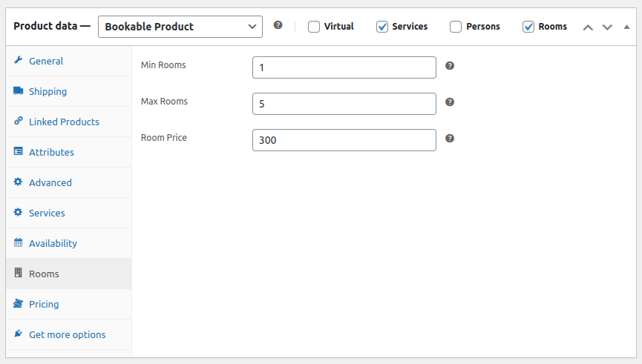Click the chain icon for Linked Products

click(x=19, y=122)
